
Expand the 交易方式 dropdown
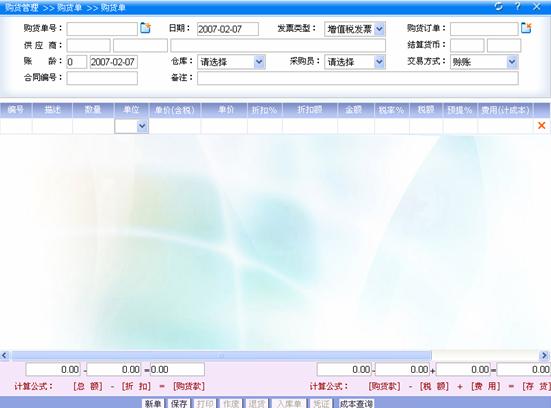click(x=512, y=62)
